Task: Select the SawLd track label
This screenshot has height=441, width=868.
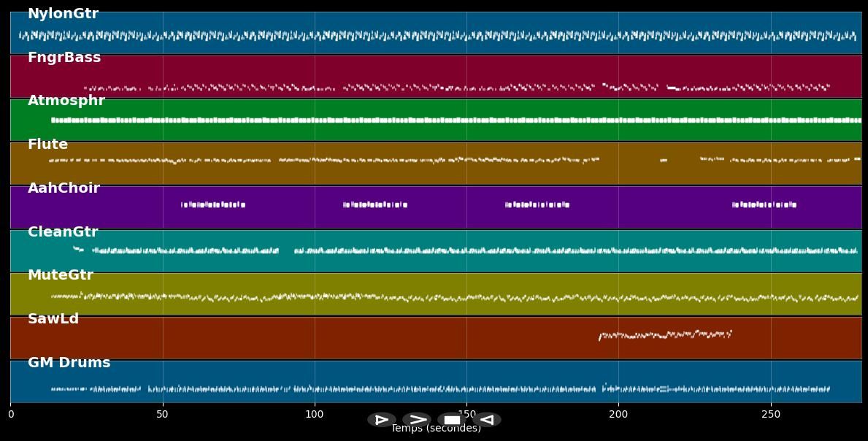Action: point(53,319)
